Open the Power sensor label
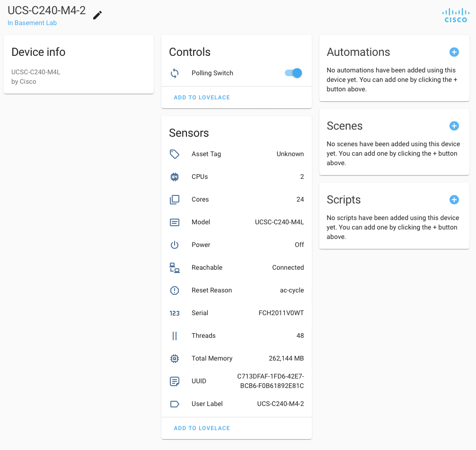476x450 pixels. pos(201,245)
